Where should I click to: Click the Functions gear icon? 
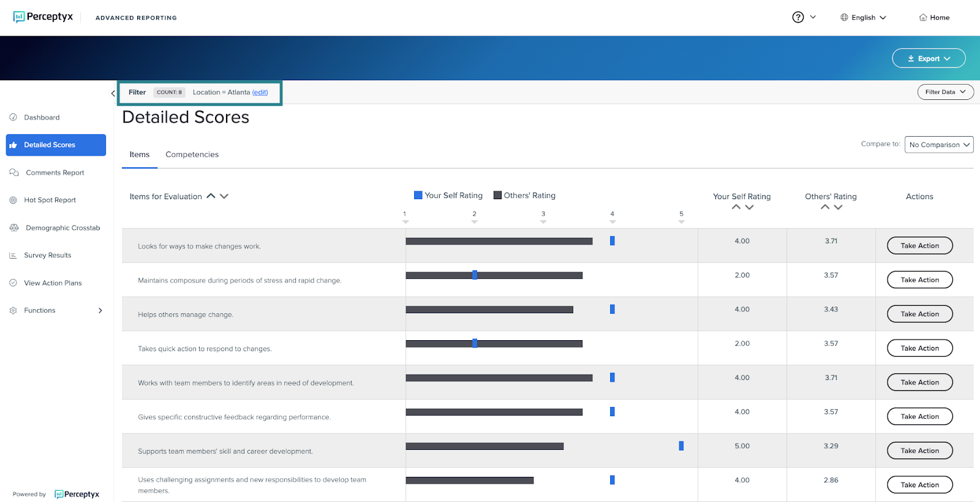(13, 311)
